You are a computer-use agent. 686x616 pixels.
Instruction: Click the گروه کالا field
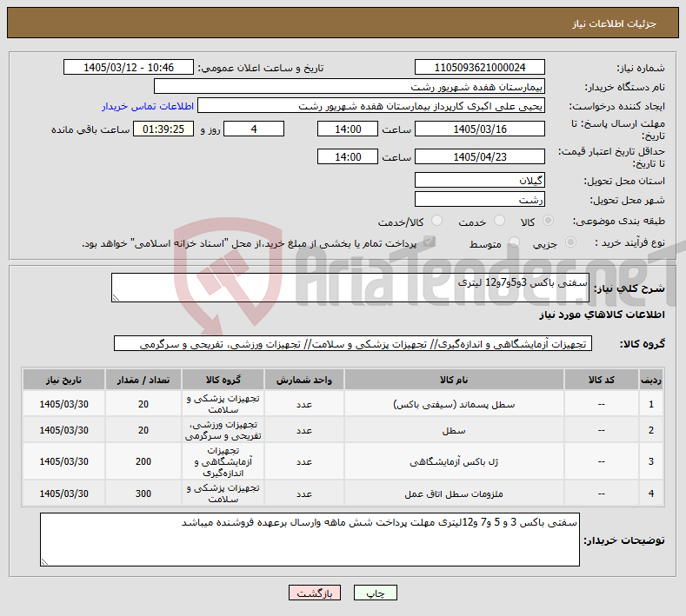[x=353, y=344]
